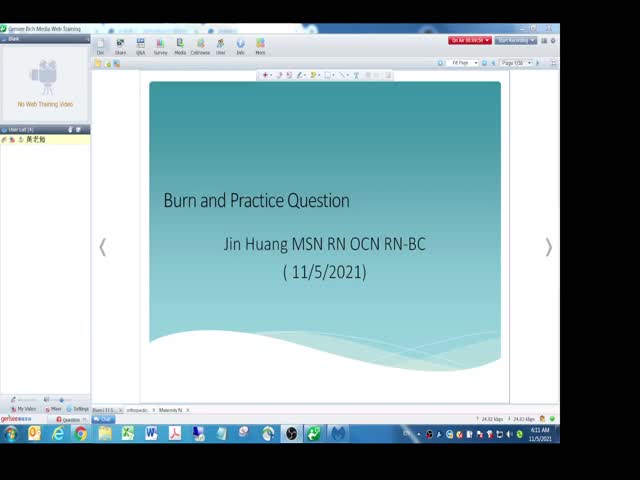Open Microsoft Word from taskbar
Image resolution: width=640 pixels, height=480 pixels.
[151, 433]
